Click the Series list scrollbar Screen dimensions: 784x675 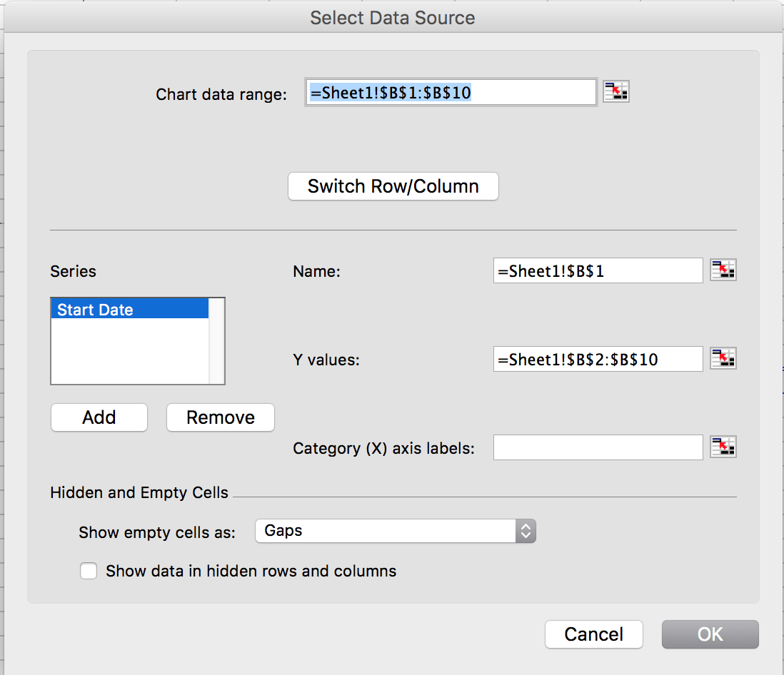tap(216, 341)
